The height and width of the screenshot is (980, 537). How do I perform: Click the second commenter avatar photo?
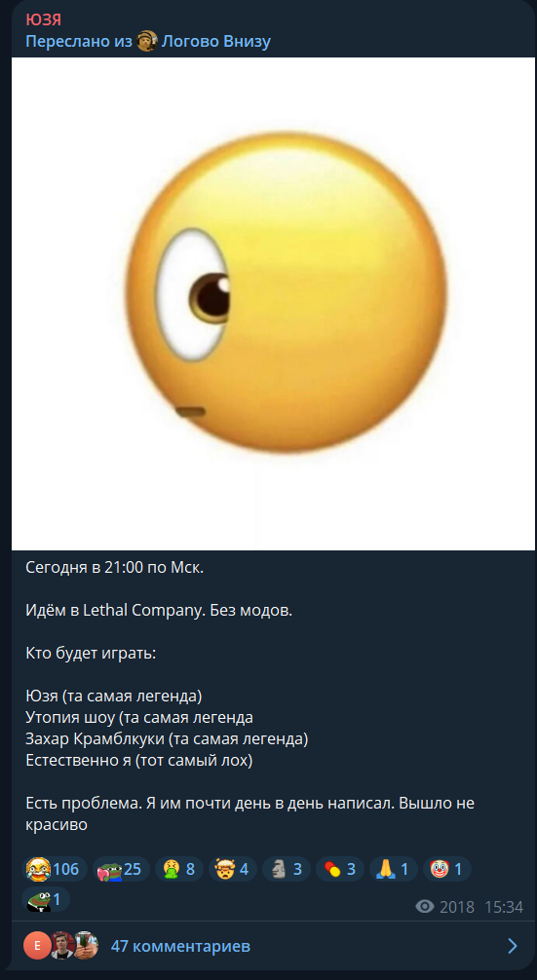pyautogui.click(x=62, y=946)
